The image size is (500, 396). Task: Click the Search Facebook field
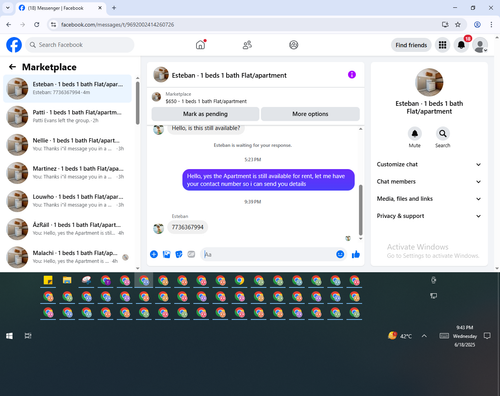tap(80, 45)
